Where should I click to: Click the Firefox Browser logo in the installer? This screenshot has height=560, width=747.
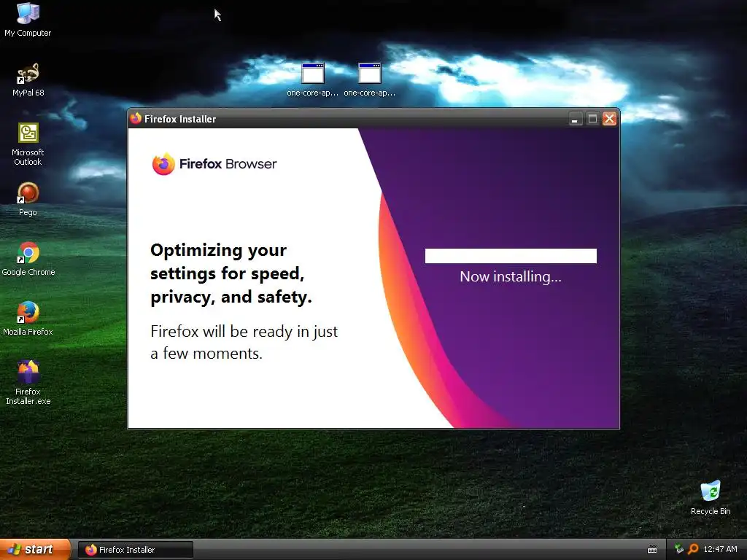tap(214, 164)
